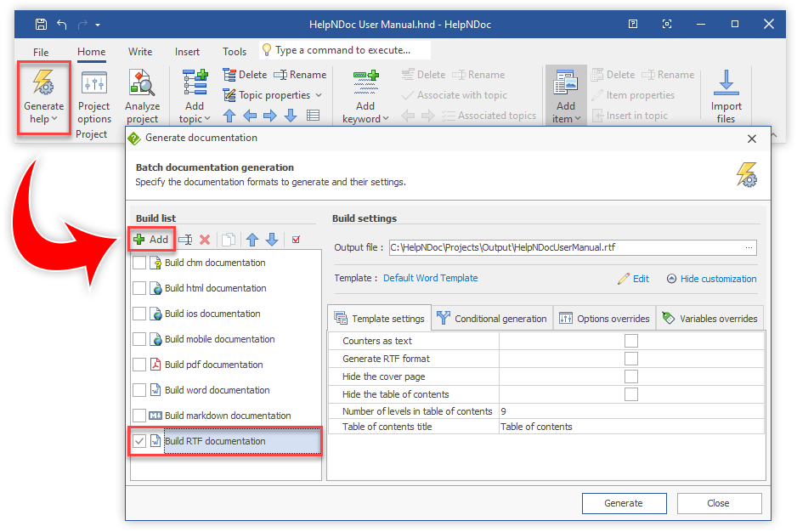The width and height of the screenshot is (797, 532).
Task: Click the Edit template link
Action: tap(633, 279)
